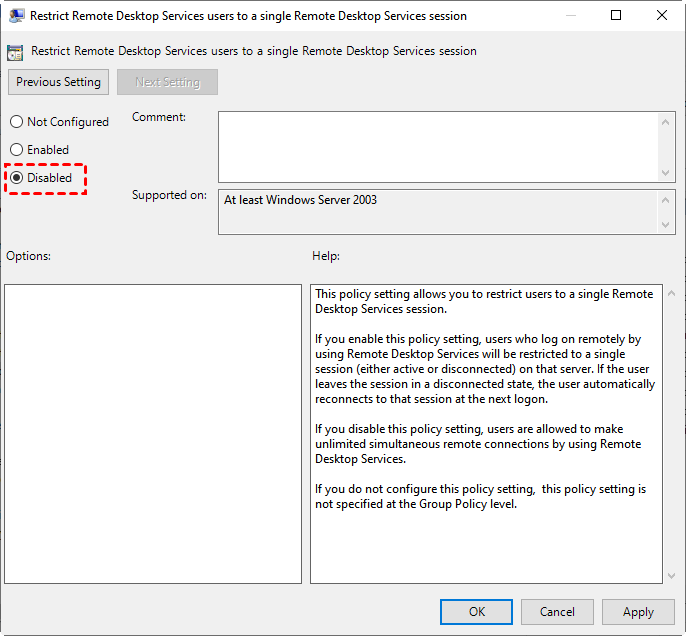Click the Cancel button
Image resolution: width=686 pixels, height=636 pixels.
point(557,612)
